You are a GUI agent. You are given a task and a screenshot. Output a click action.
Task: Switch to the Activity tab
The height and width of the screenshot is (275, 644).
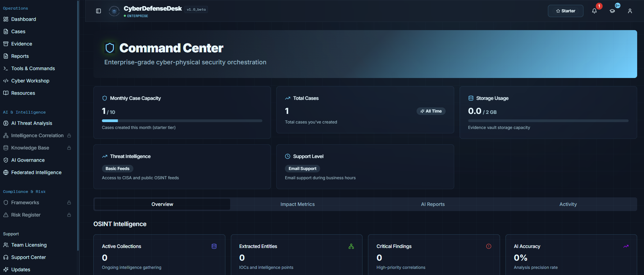[568, 204]
